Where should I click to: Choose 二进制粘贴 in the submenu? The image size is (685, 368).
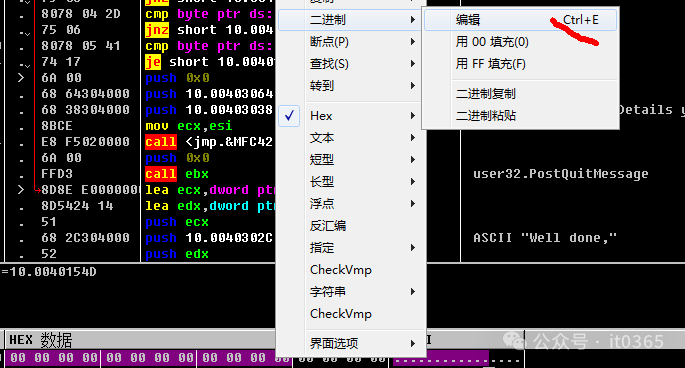pos(520,115)
